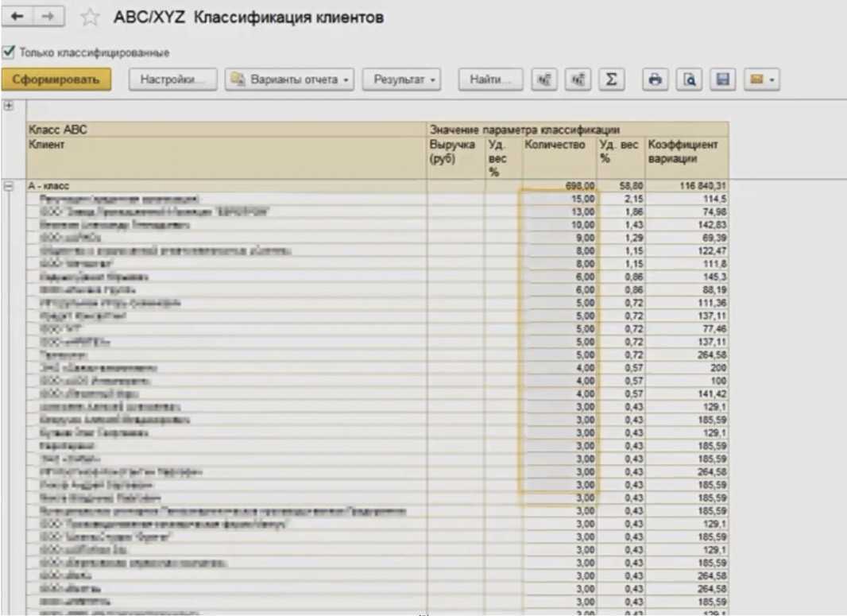Toggle 'Только классифицированные' checkbox
Viewport: 847px width, 616px height.
point(9,52)
